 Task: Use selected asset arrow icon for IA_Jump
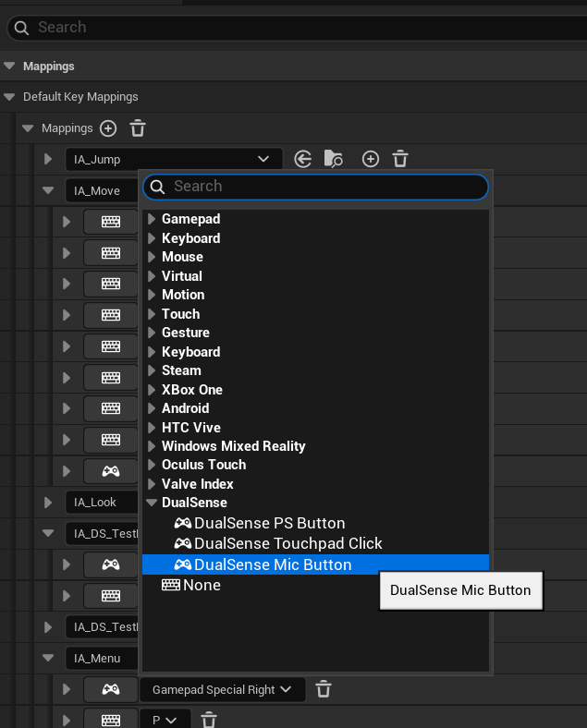coord(303,159)
